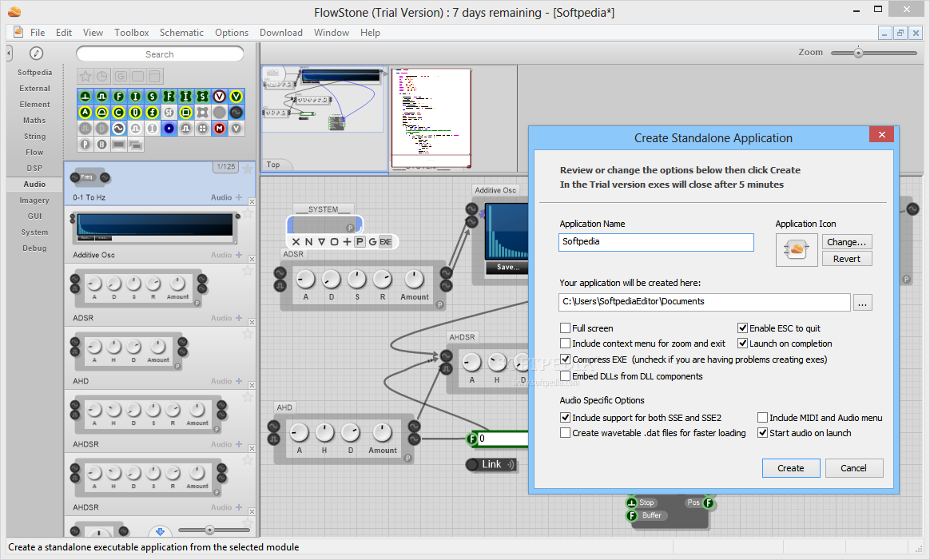Uncheck Enable ESC to quit
This screenshot has height=560, width=930.
[742, 328]
